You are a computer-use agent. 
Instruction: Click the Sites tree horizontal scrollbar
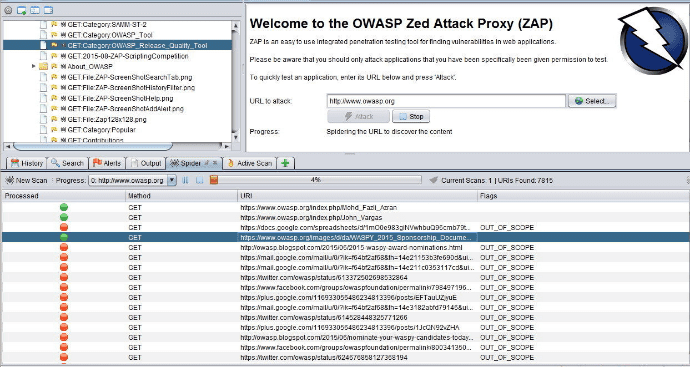[x=92, y=146]
